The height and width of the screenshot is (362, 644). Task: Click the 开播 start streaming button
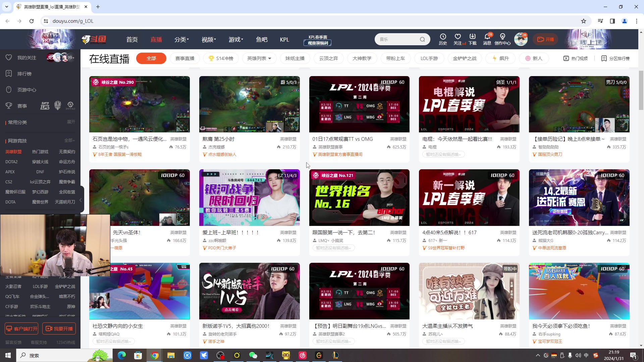tap(545, 40)
